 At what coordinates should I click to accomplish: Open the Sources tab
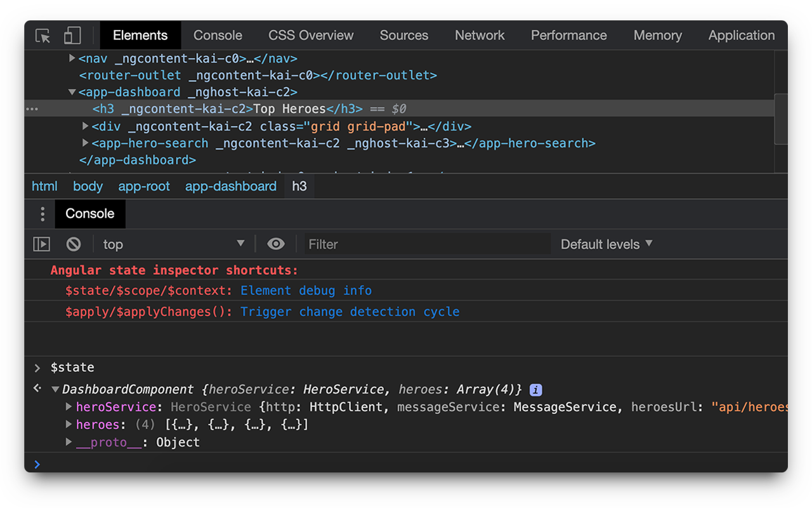click(x=404, y=36)
